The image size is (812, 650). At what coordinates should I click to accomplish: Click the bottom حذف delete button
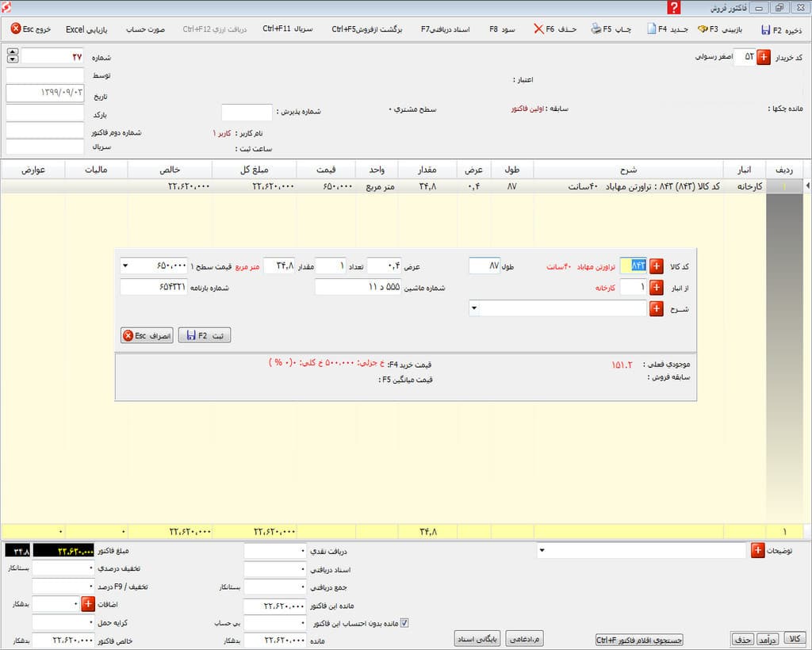point(742,639)
